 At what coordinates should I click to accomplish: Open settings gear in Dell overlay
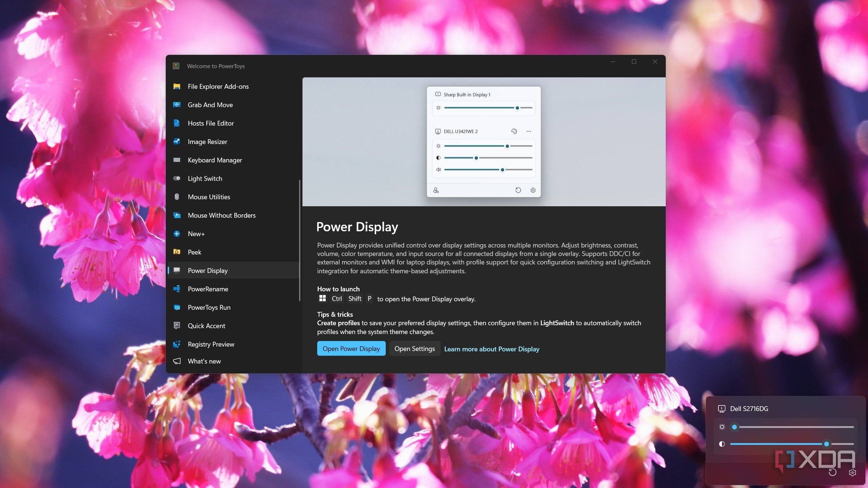click(853, 472)
